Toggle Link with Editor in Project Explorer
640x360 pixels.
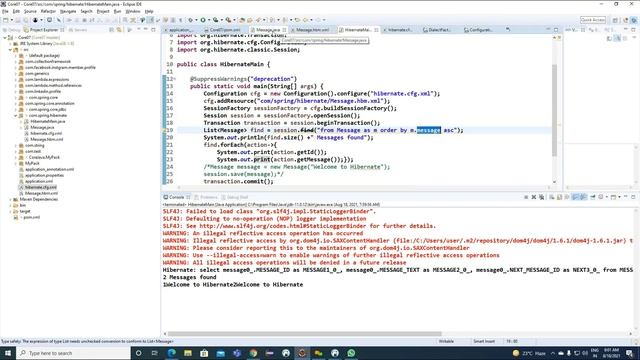point(119,30)
